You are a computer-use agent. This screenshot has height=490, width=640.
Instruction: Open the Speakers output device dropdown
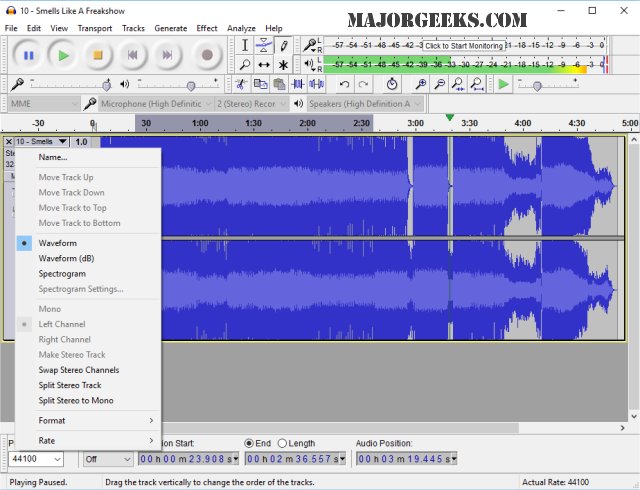click(x=365, y=104)
